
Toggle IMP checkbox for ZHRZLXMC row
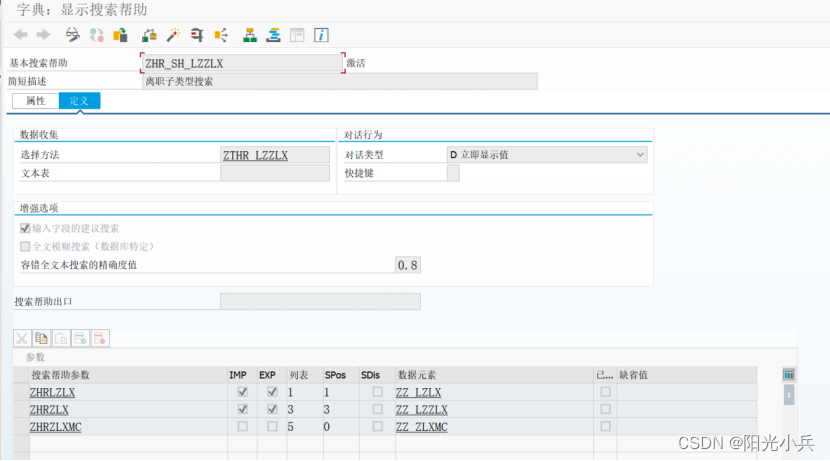(242, 426)
